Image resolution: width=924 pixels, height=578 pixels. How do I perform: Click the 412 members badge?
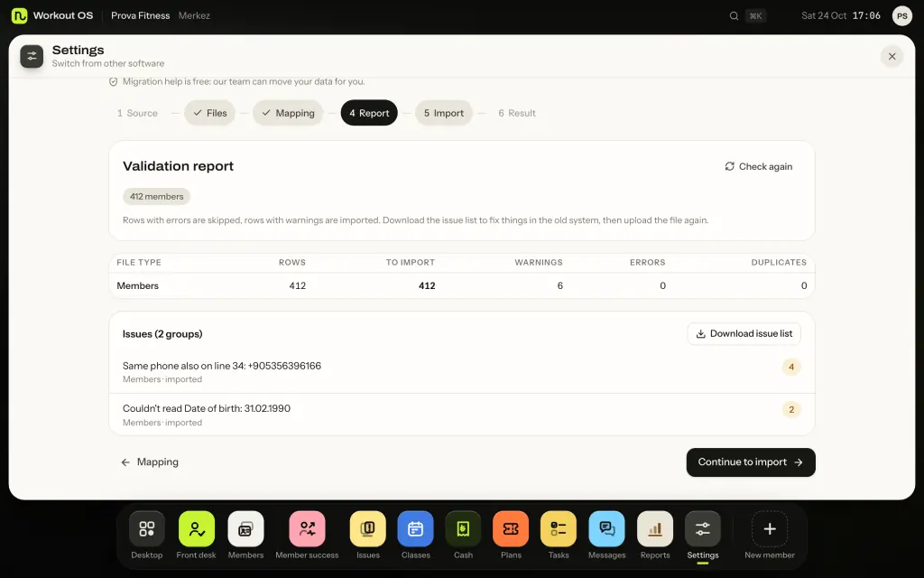tap(157, 196)
